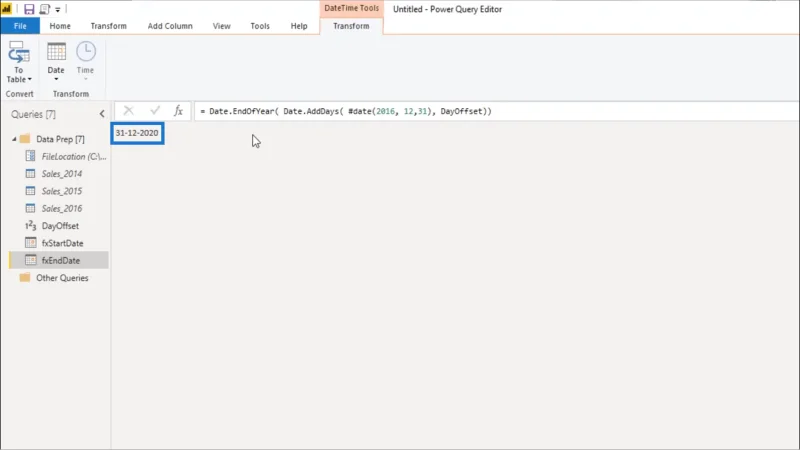Viewport: 800px width, 450px height.
Task: Click the parameter icon beside FileLocation
Action: coord(31,156)
